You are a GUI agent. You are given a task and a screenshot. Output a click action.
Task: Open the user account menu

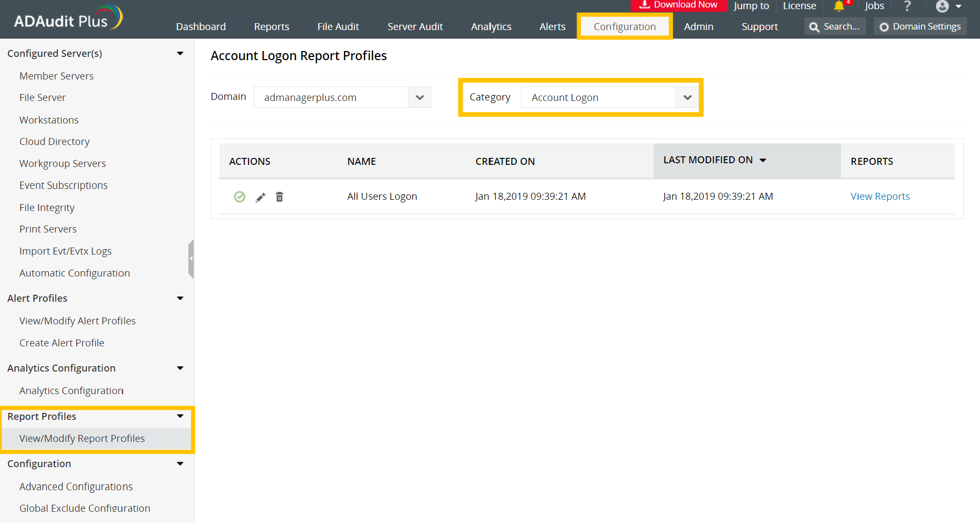pos(944,6)
